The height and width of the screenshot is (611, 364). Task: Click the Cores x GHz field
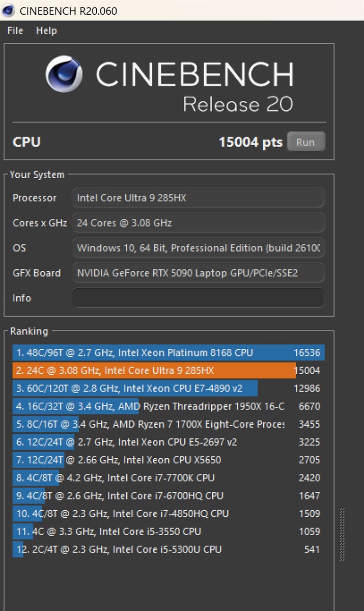click(198, 223)
